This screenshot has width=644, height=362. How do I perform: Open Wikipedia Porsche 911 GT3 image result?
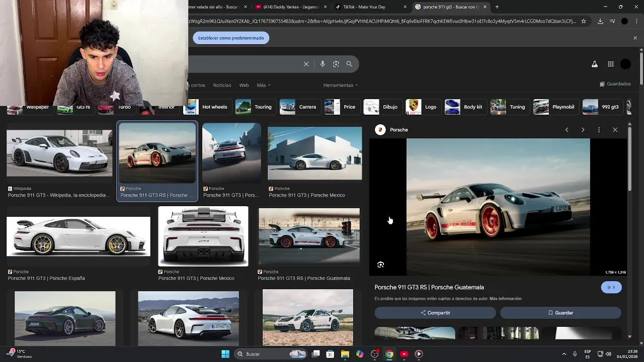(x=59, y=153)
